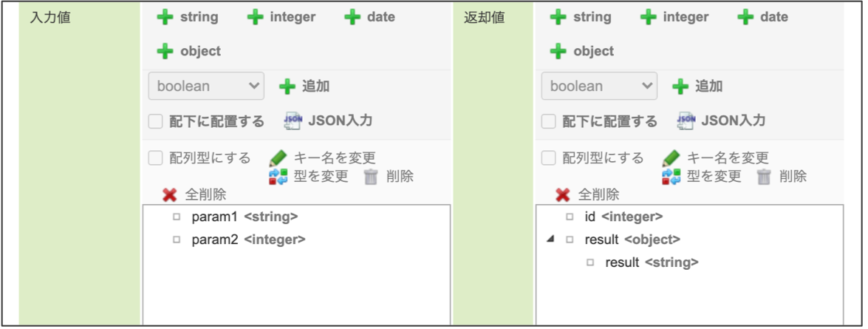Click the 削除 trash icon in 入力値
This screenshot has height=329, width=868.
(371, 177)
